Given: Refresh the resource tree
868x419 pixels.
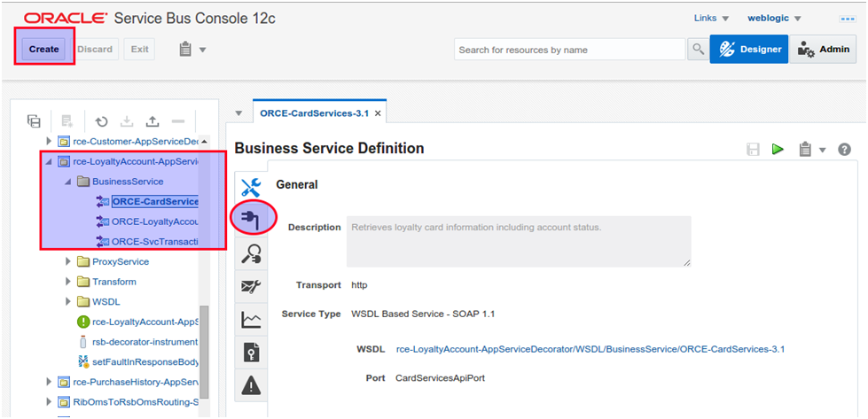Looking at the screenshot, I should pyautogui.click(x=101, y=121).
